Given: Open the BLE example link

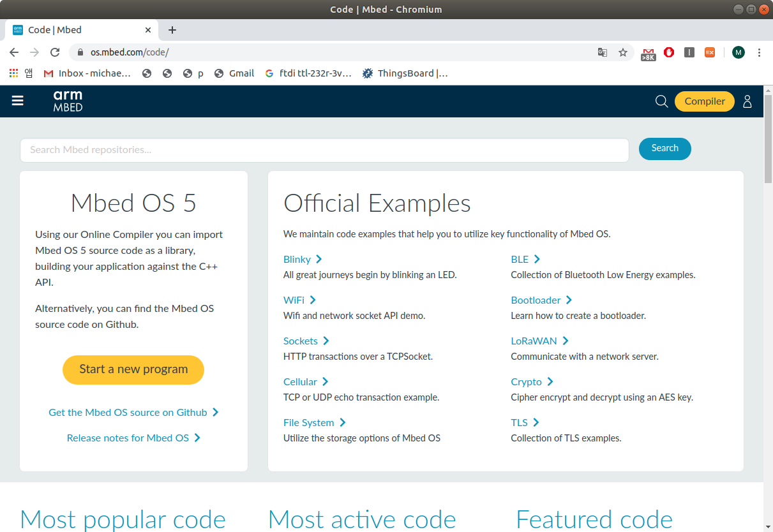Looking at the screenshot, I should click(525, 259).
